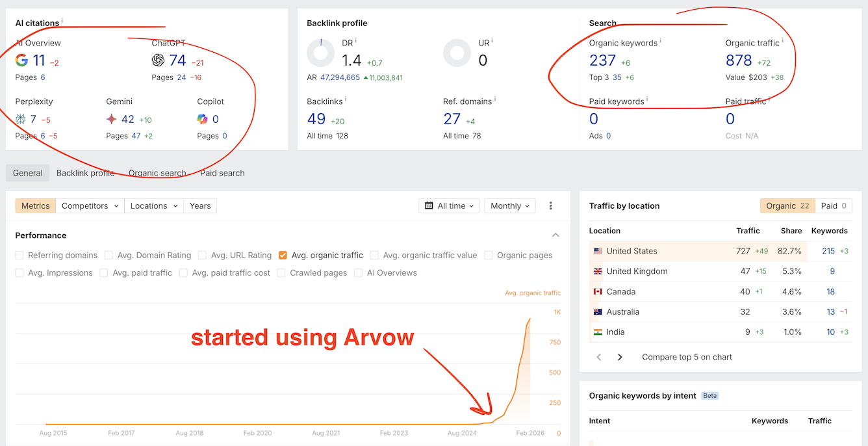
Task: Click the Google AI Overview icon
Action: 21,60
